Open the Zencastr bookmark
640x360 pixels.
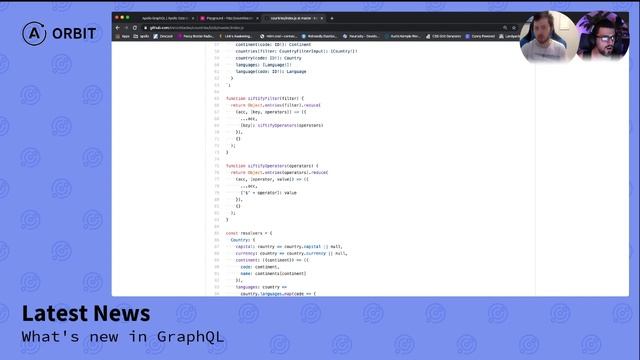pyautogui.click(x=163, y=36)
